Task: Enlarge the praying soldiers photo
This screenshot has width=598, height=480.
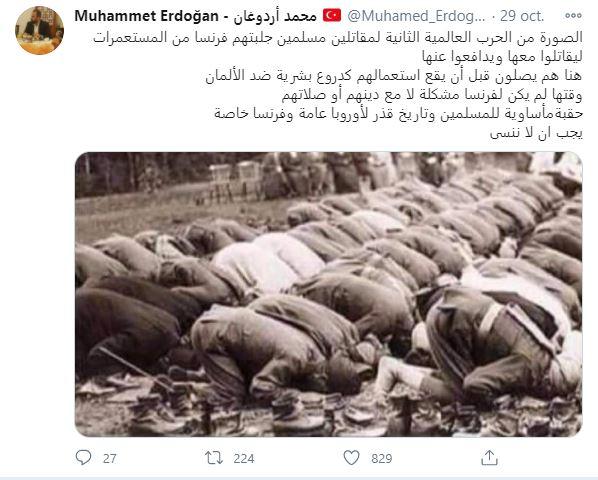Action: [x=329, y=294]
